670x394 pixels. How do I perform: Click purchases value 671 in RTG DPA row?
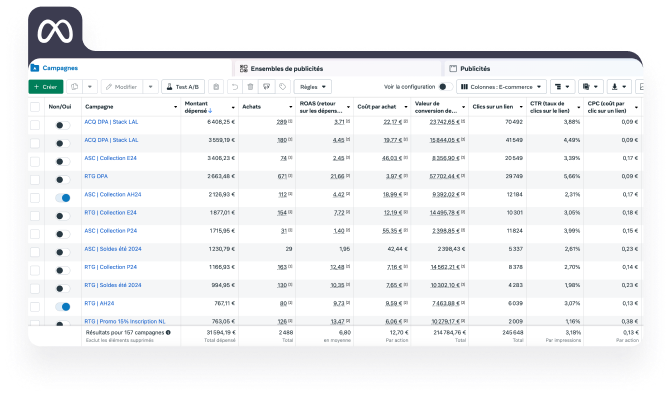pos(282,176)
